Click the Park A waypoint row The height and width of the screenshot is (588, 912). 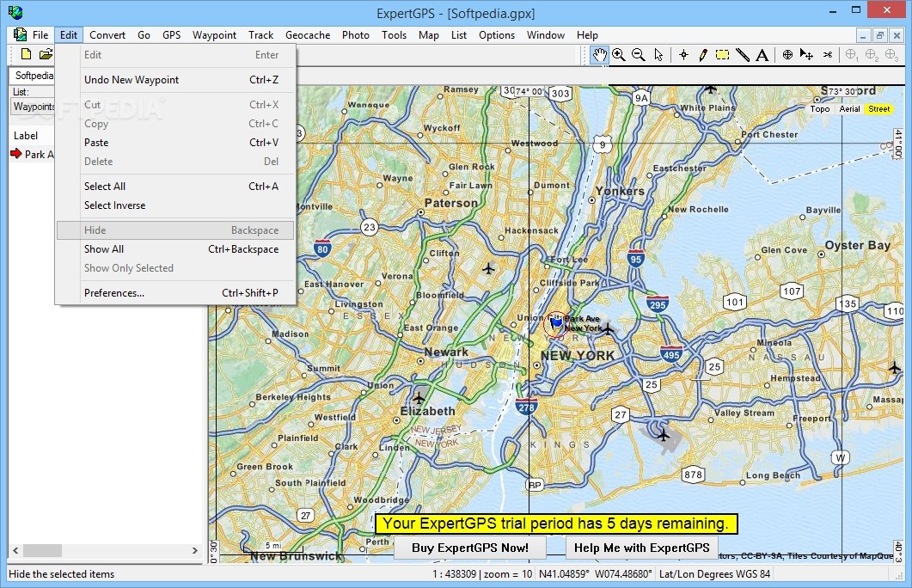[33, 154]
